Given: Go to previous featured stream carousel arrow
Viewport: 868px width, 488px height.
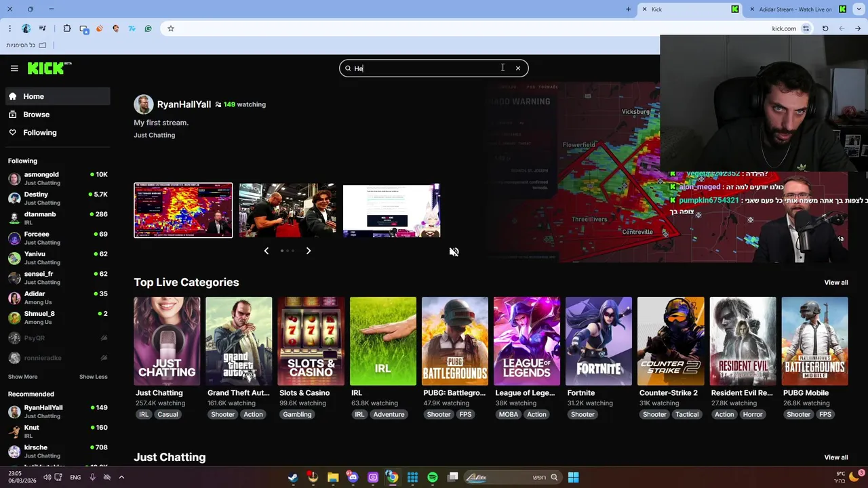Looking at the screenshot, I should click(266, 251).
